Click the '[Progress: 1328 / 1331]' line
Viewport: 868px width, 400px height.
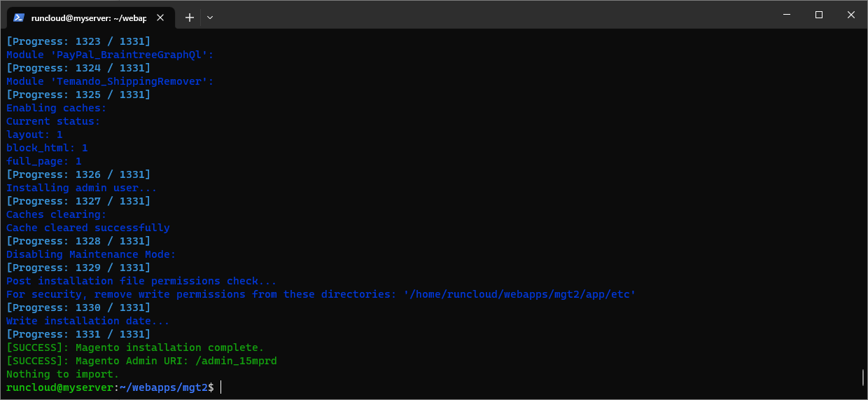[x=78, y=241]
